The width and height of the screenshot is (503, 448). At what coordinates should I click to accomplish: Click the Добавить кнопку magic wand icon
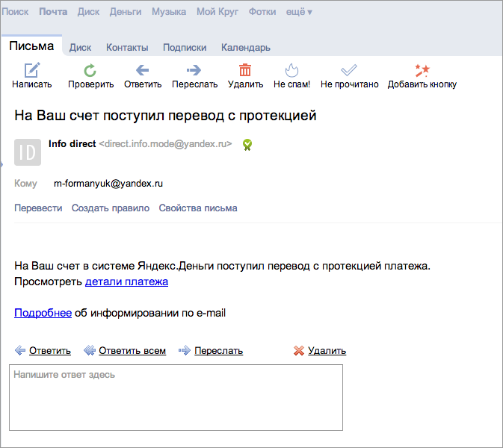422,70
